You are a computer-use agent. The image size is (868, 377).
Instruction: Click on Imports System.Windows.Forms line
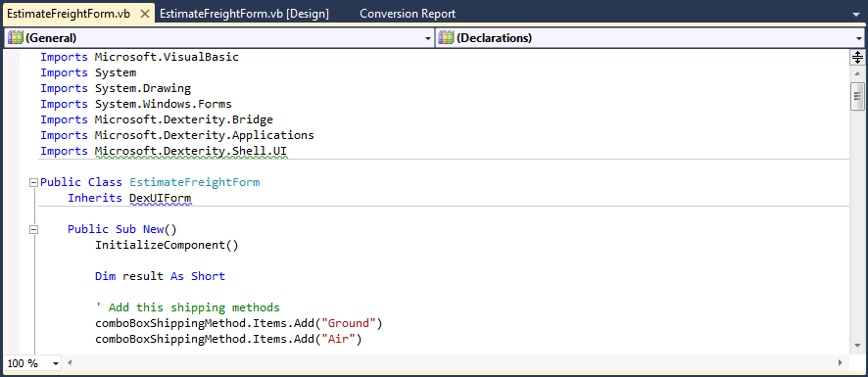click(136, 104)
